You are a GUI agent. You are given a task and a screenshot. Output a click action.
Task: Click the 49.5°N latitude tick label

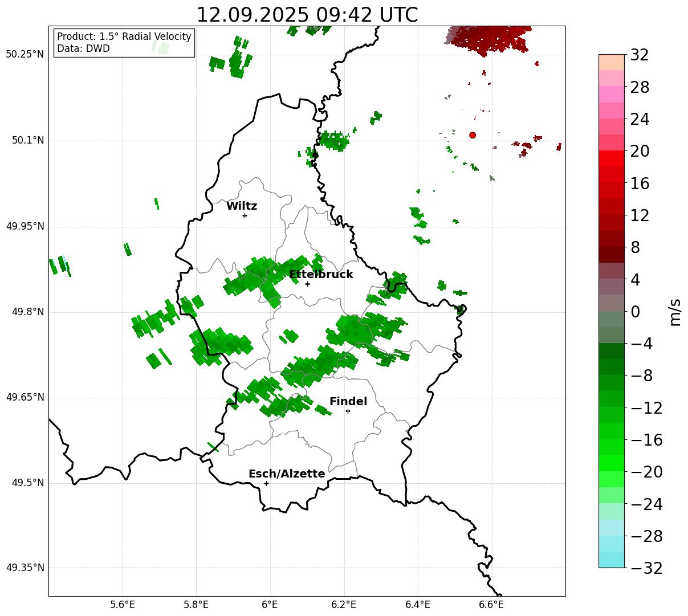27,483
